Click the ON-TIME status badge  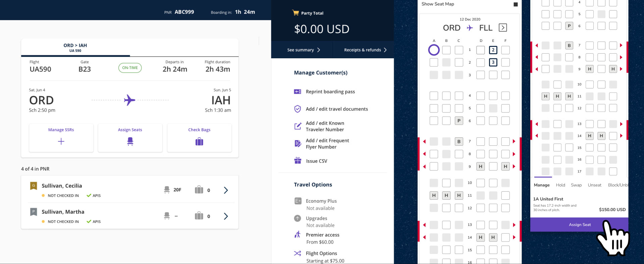(x=130, y=68)
